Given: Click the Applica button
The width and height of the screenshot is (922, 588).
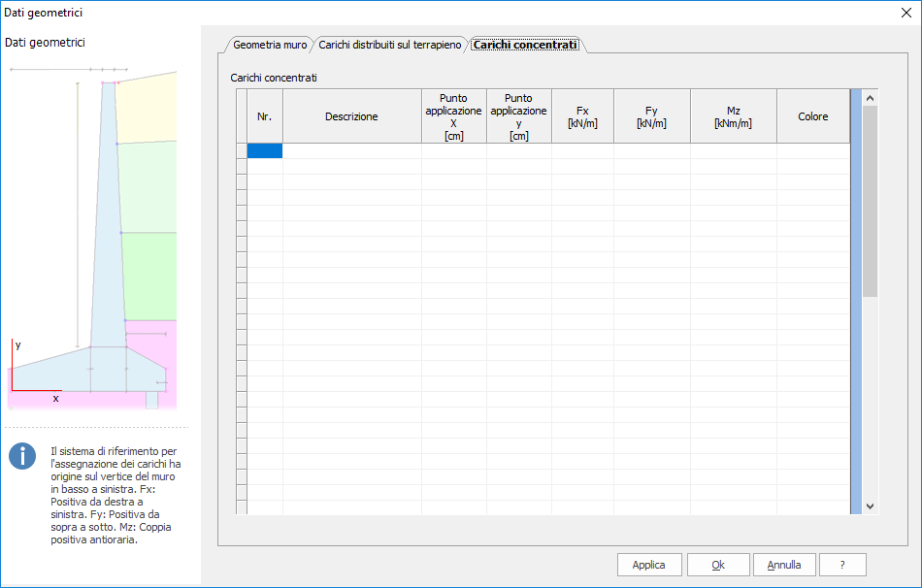Looking at the screenshot, I should click(x=649, y=565).
